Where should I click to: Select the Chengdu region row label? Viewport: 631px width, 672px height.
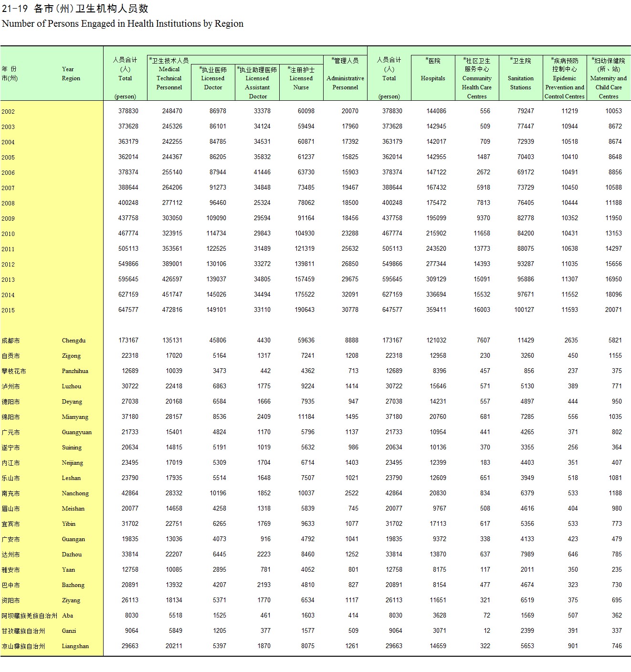[74, 341]
